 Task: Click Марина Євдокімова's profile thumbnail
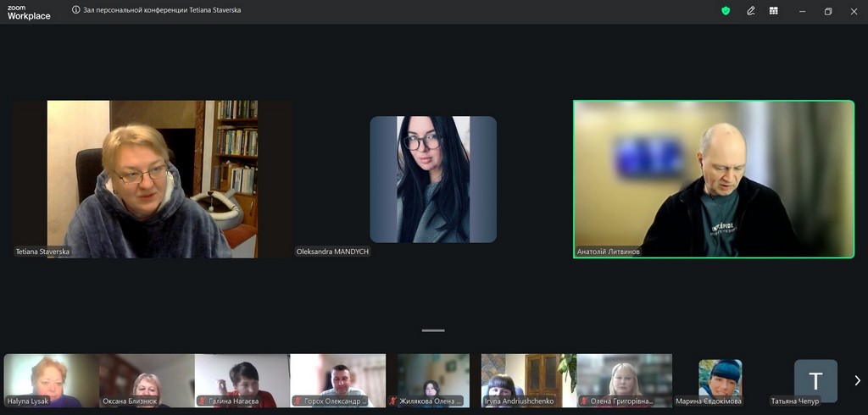(720, 379)
